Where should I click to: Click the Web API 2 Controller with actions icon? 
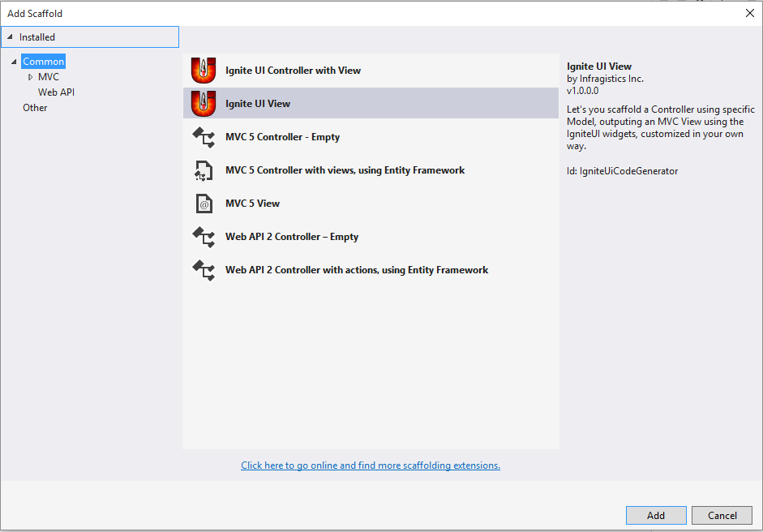coord(203,270)
